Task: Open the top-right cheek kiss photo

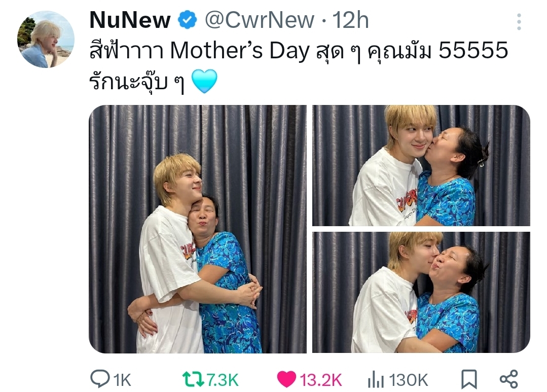Action: (x=421, y=165)
